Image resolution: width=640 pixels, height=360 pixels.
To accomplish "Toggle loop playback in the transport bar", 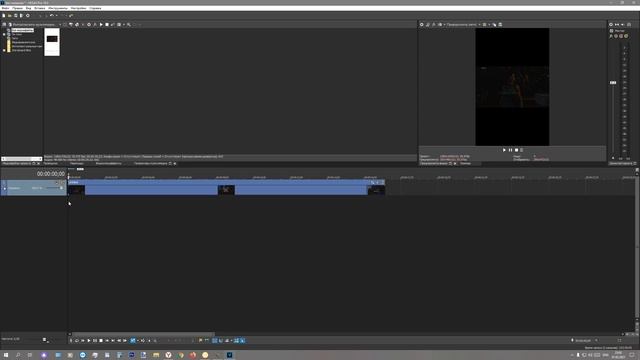I will click(76, 340).
